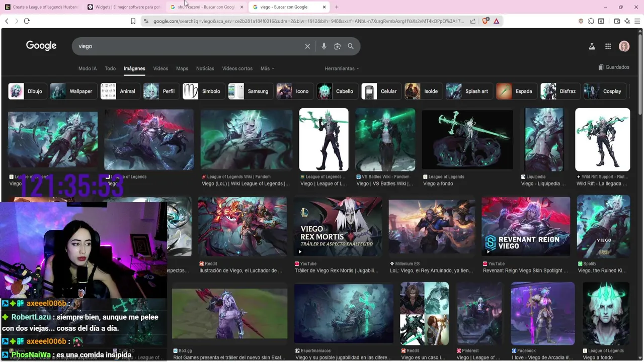
Task: Filter images by Splash art chip
Action: tap(468, 92)
